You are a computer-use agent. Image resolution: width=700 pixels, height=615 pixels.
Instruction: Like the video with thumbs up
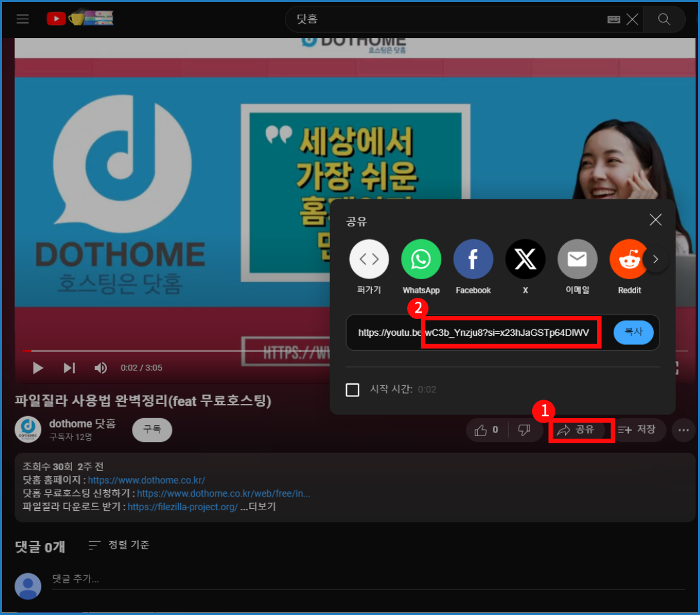[486, 430]
